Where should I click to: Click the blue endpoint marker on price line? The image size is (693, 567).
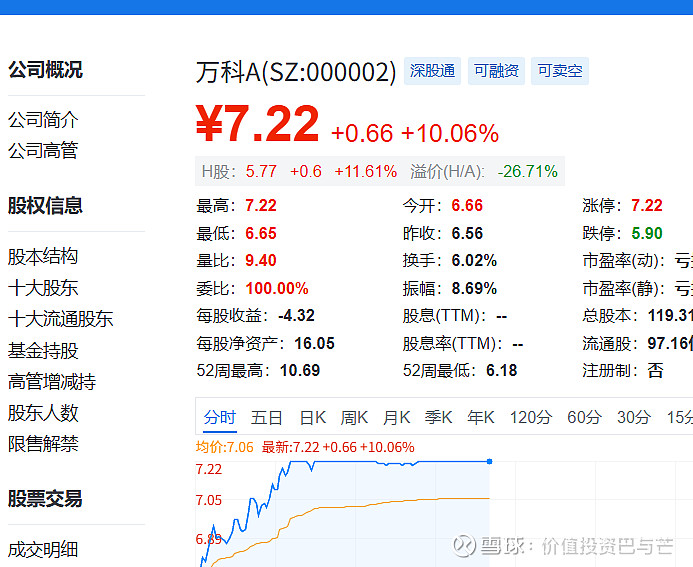click(x=489, y=461)
